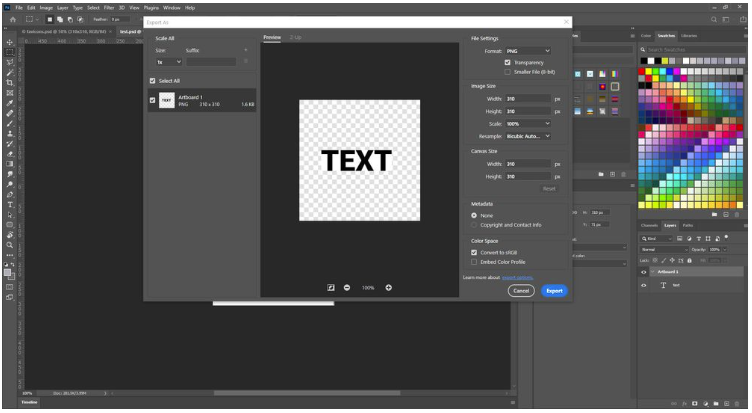Pick the red swatch in Swatches panel
The width and height of the screenshot is (752, 413).
641,71
